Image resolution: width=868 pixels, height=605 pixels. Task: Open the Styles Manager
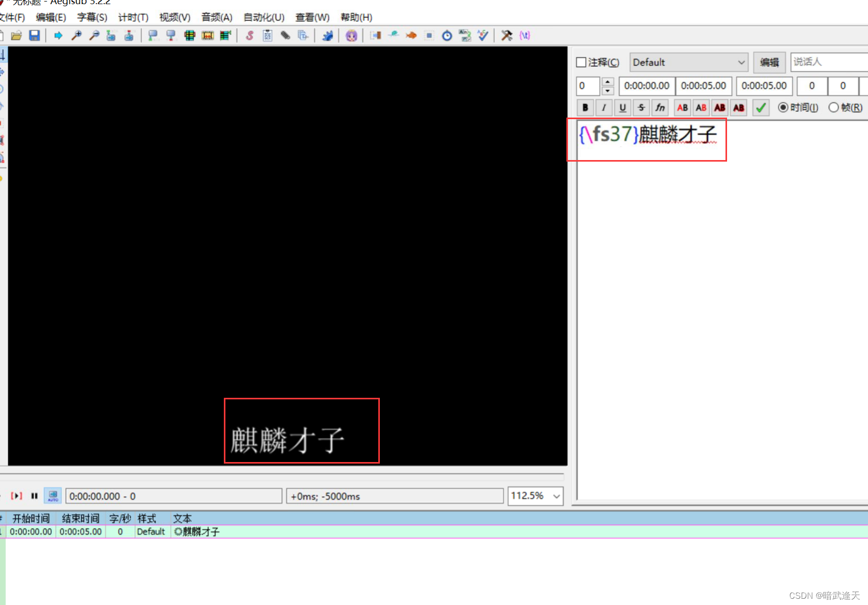pyautogui.click(x=249, y=35)
